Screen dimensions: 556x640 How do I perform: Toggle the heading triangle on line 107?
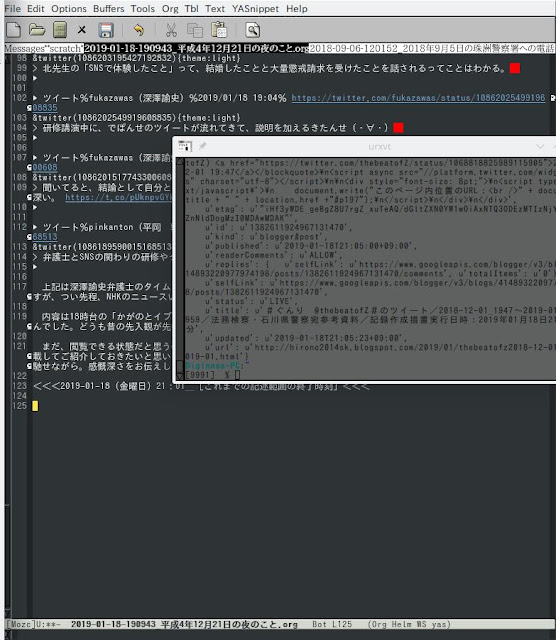35,158
